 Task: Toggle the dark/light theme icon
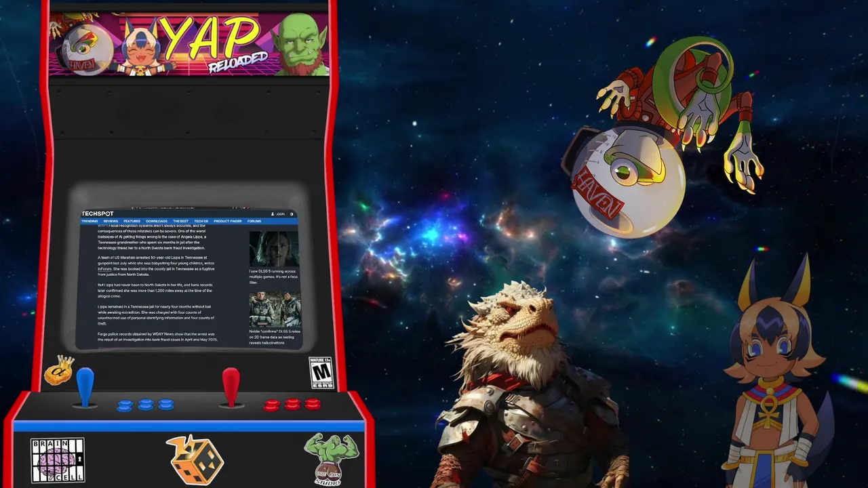pyautogui.click(x=292, y=214)
